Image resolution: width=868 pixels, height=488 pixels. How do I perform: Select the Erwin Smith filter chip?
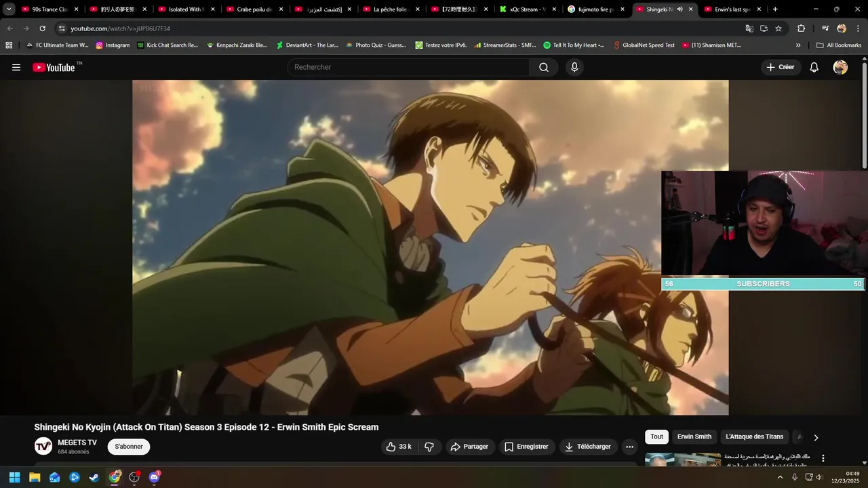click(x=694, y=437)
